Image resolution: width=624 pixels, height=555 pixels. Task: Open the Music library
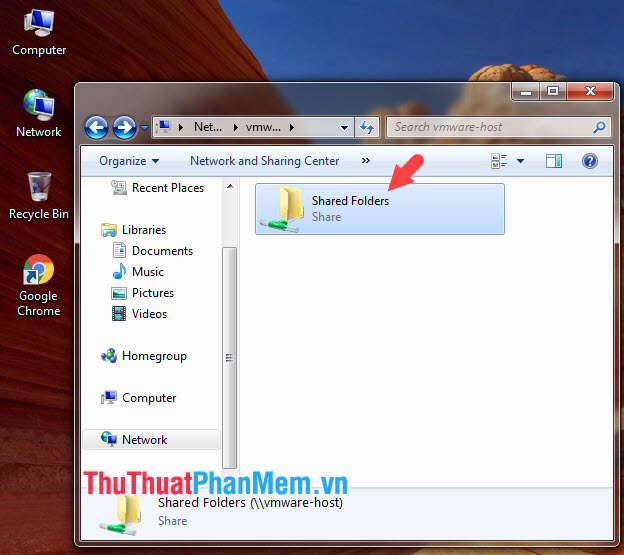coord(148,272)
